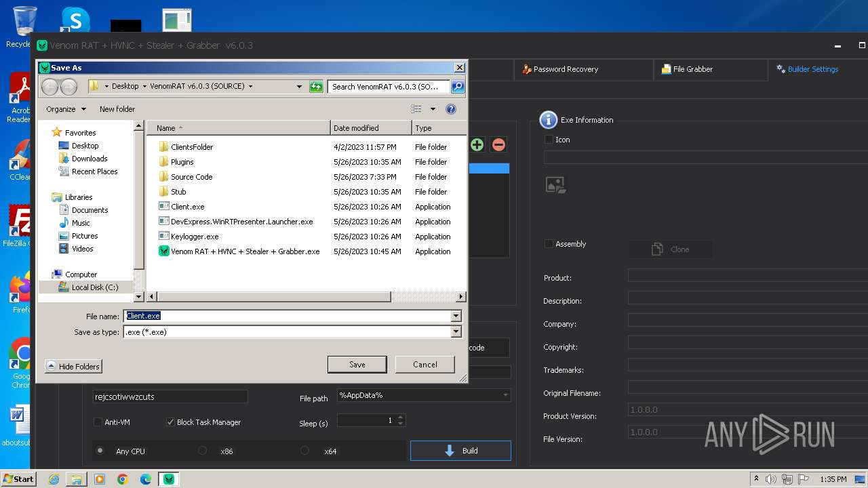
Task: Sort by Name column header
Action: tap(239, 128)
